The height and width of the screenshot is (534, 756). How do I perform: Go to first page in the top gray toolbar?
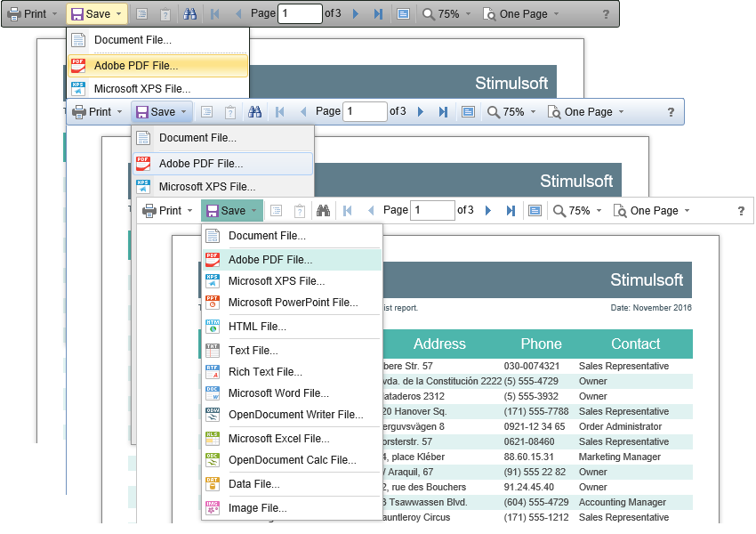pos(214,14)
